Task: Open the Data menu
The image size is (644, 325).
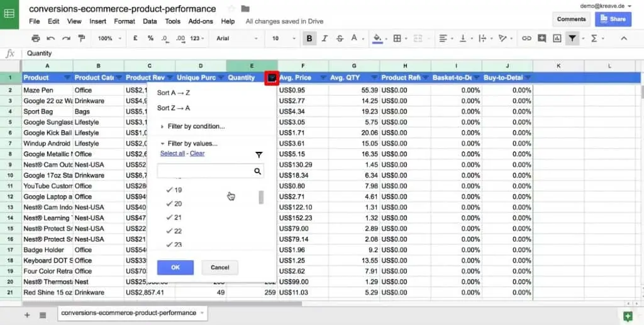Action: pos(150,21)
